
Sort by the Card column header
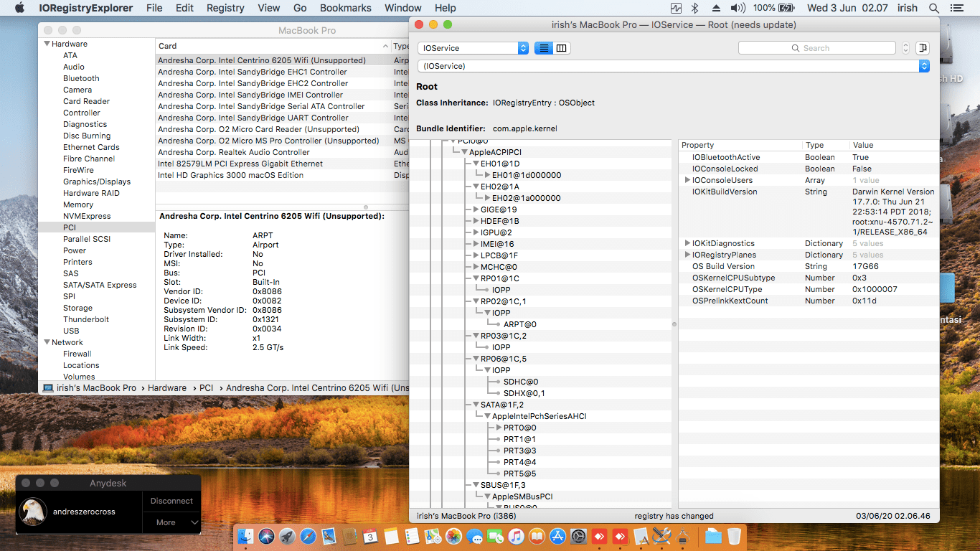coord(273,46)
